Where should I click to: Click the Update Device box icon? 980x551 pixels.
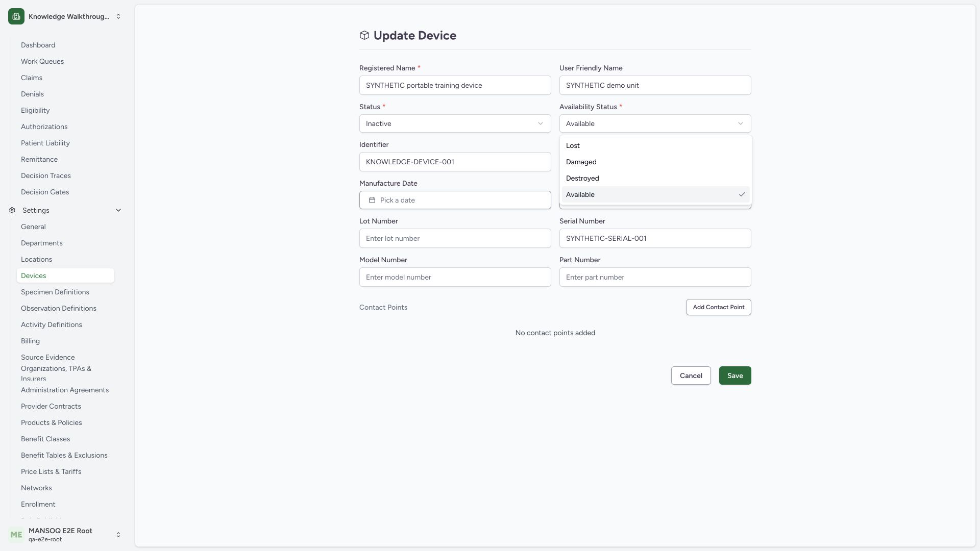pos(364,35)
